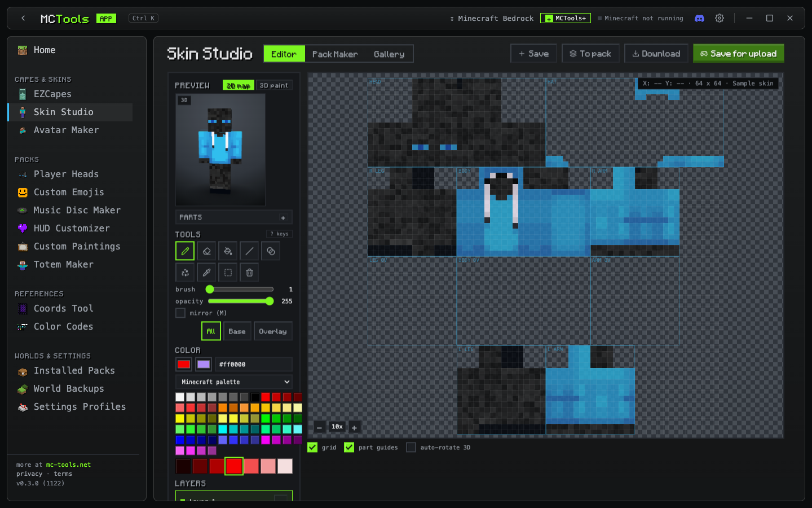Open the terms link
The image size is (812, 508).
[x=63, y=474]
